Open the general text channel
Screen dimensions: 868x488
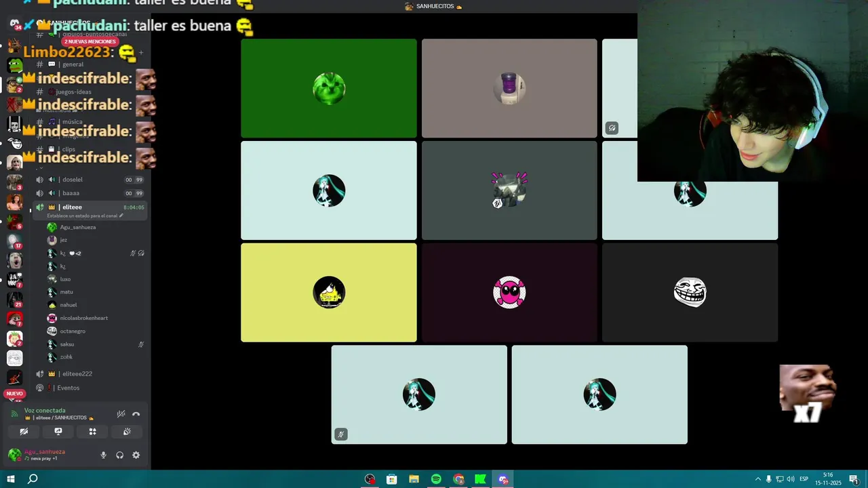(90, 64)
